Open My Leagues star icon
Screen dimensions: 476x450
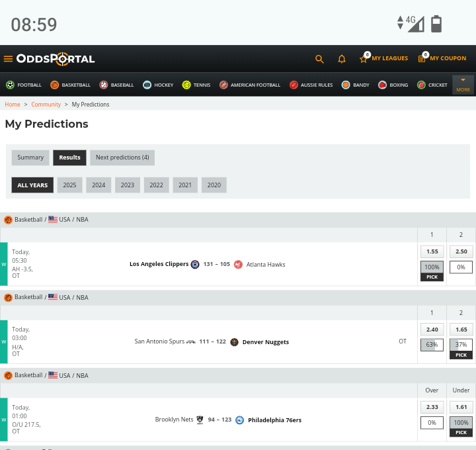(x=364, y=59)
